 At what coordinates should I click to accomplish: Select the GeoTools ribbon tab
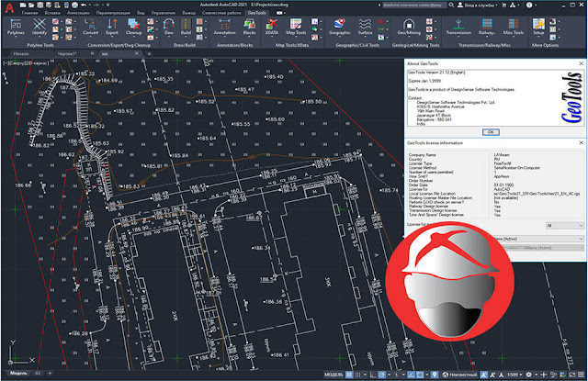click(256, 13)
